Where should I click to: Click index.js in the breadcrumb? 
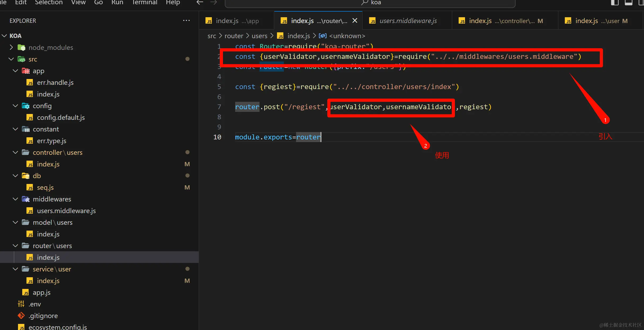(299, 36)
